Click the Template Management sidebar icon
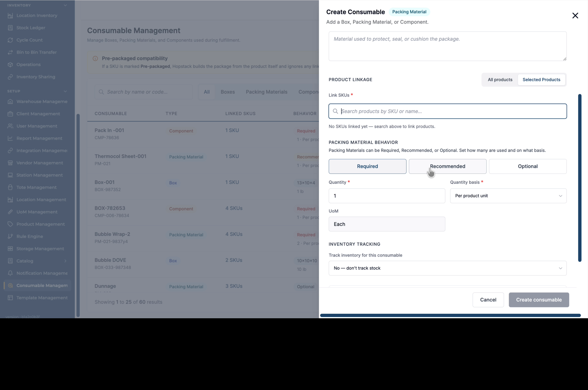Image resolution: width=588 pixels, height=390 pixels. point(10,298)
